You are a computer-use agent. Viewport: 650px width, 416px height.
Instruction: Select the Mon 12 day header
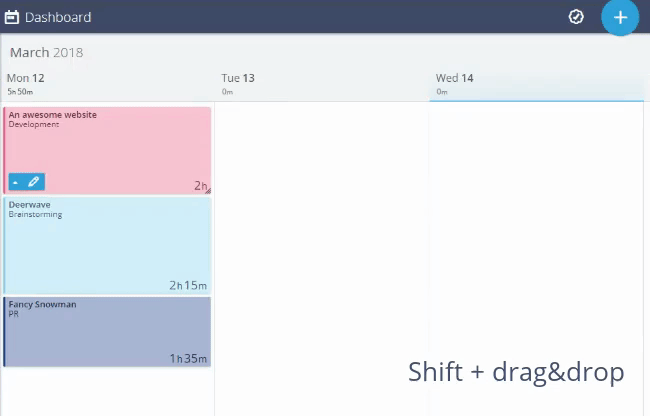[x=26, y=78]
